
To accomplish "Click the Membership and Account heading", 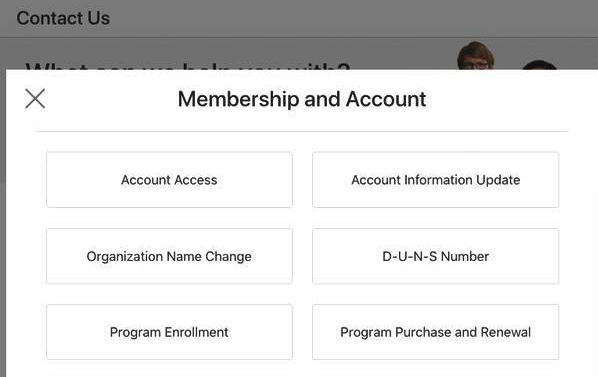I will [302, 99].
